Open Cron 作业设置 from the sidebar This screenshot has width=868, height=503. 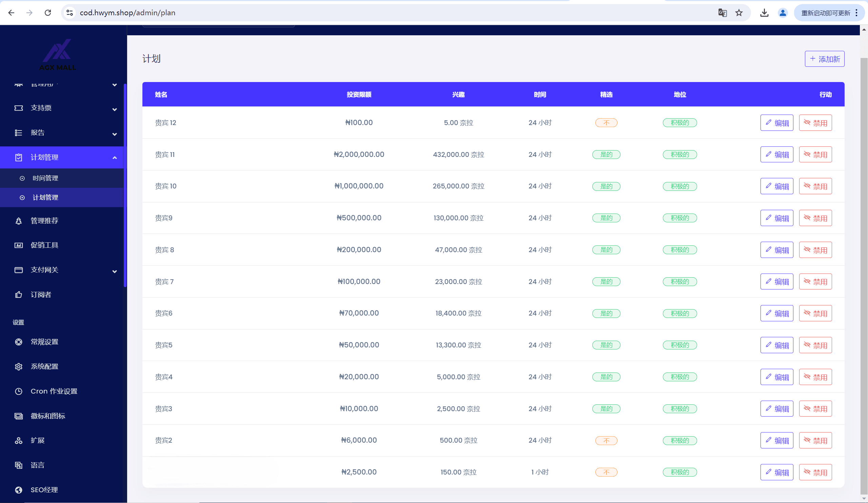[x=54, y=391]
